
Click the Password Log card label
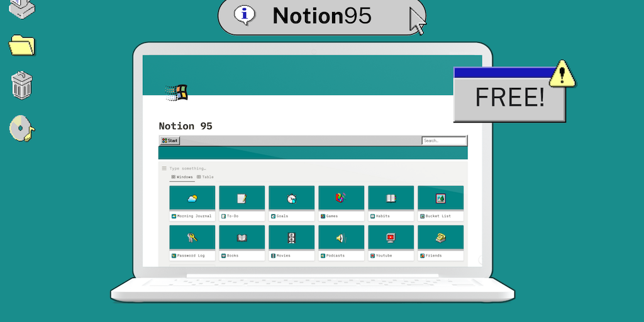point(191,255)
